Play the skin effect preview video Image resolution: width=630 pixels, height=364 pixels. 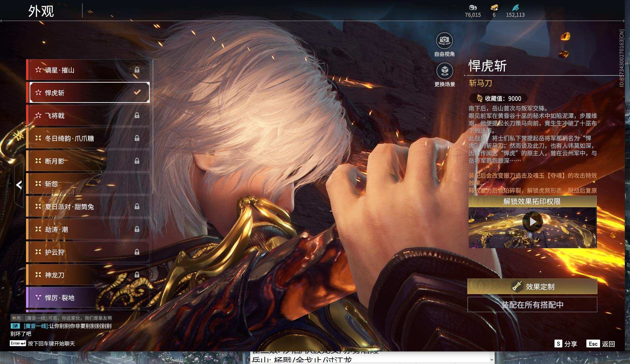[532, 222]
